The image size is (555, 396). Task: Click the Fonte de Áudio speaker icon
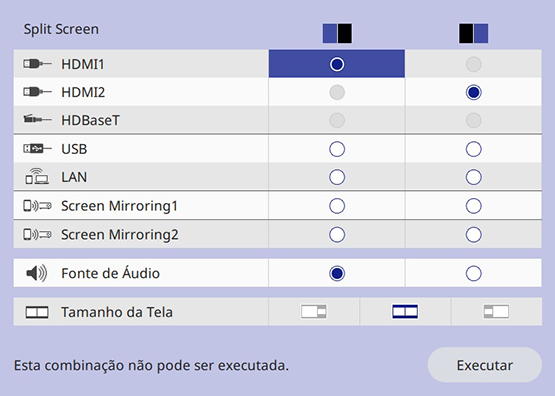[36, 273]
